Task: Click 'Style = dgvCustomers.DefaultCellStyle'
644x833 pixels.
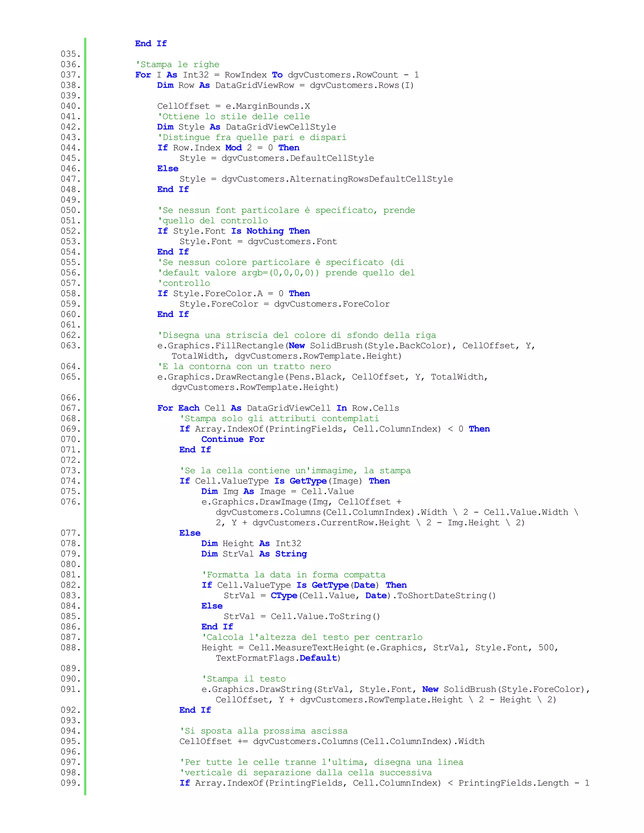Action: [x=277, y=158]
